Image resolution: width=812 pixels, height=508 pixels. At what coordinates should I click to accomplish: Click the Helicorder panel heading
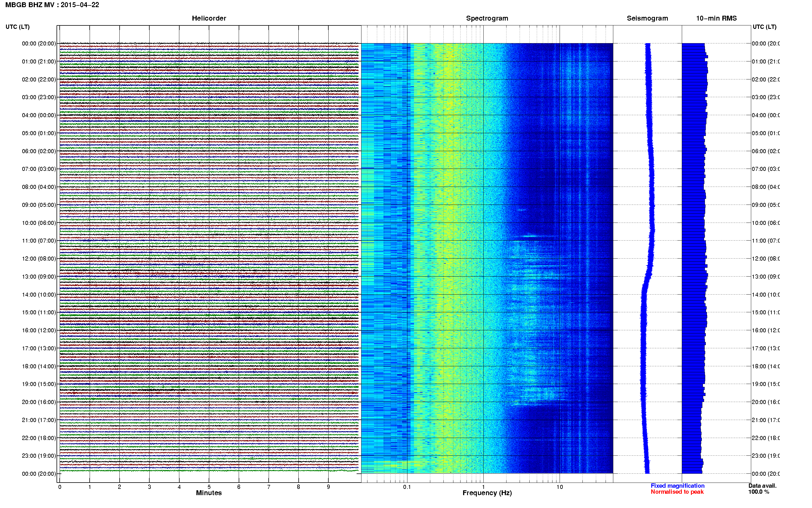(209, 19)
